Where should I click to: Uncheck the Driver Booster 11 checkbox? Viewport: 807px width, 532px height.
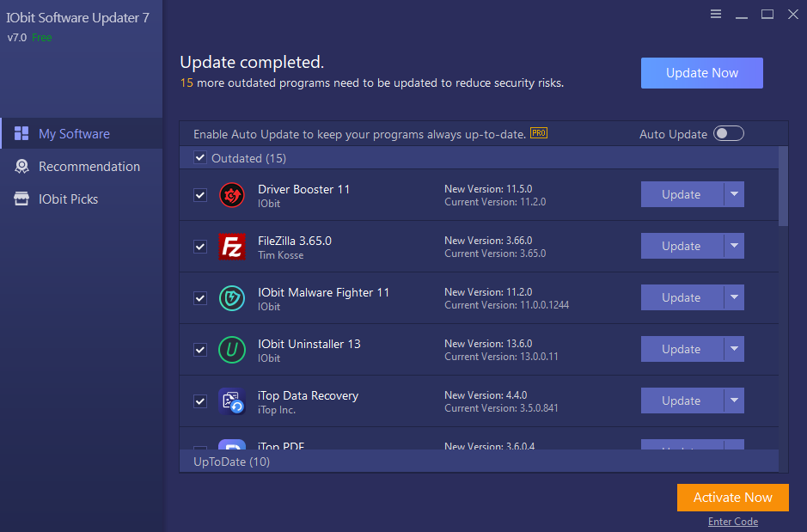(200, 195)
